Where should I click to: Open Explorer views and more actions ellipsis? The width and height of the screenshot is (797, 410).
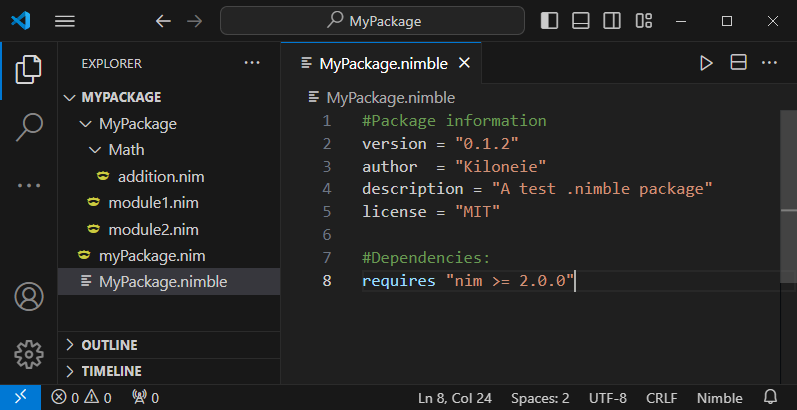click(x=252, y=63)
